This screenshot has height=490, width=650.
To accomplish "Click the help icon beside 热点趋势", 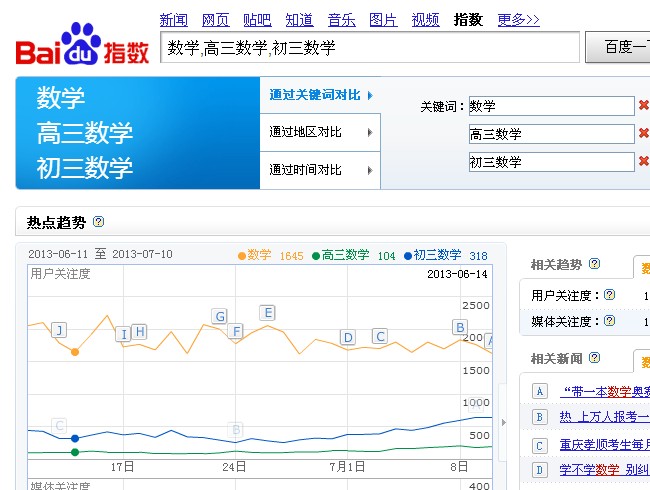I will (x=98, y=222).
